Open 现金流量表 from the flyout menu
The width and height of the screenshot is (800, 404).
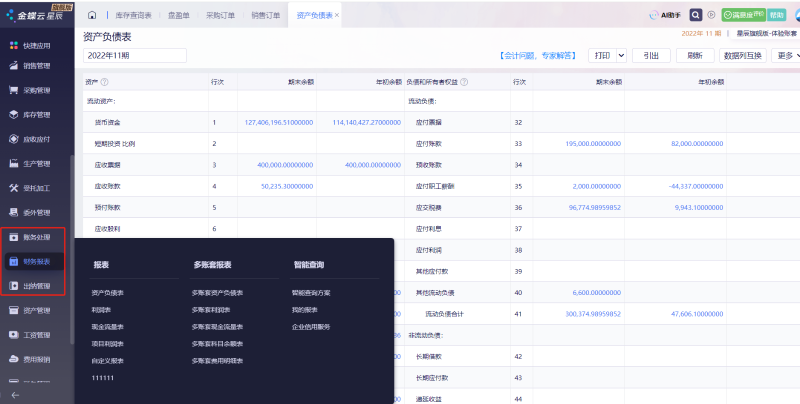pyautogui.click(x=108, y=326)
